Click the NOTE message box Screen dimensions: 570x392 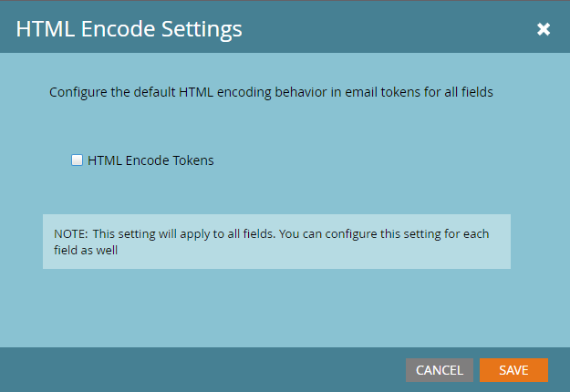(276, 242)
